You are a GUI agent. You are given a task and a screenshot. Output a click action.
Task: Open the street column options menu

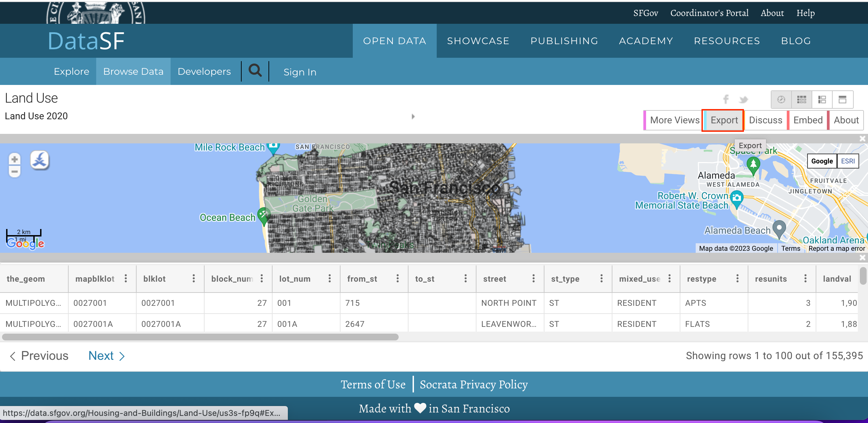coord(534,279)
